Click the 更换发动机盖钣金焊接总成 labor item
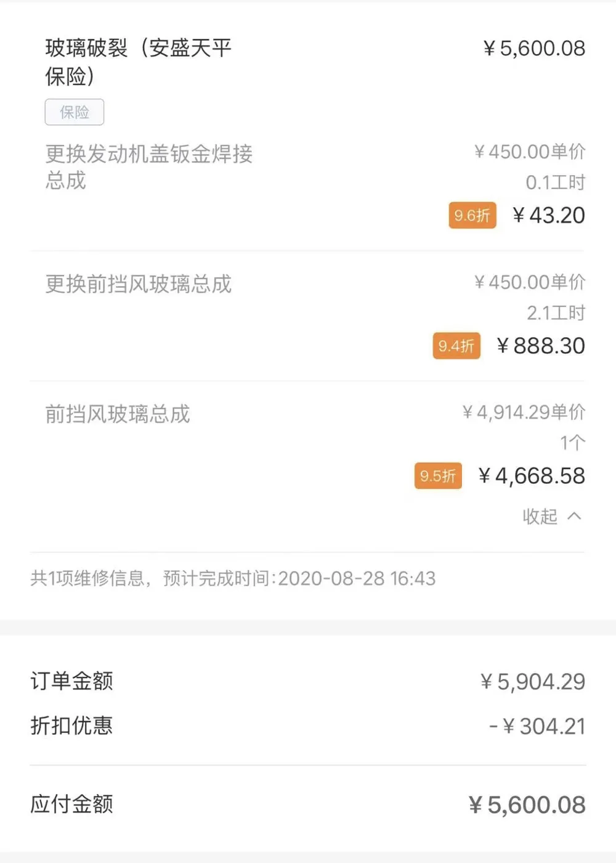 [x=148, y=167]
